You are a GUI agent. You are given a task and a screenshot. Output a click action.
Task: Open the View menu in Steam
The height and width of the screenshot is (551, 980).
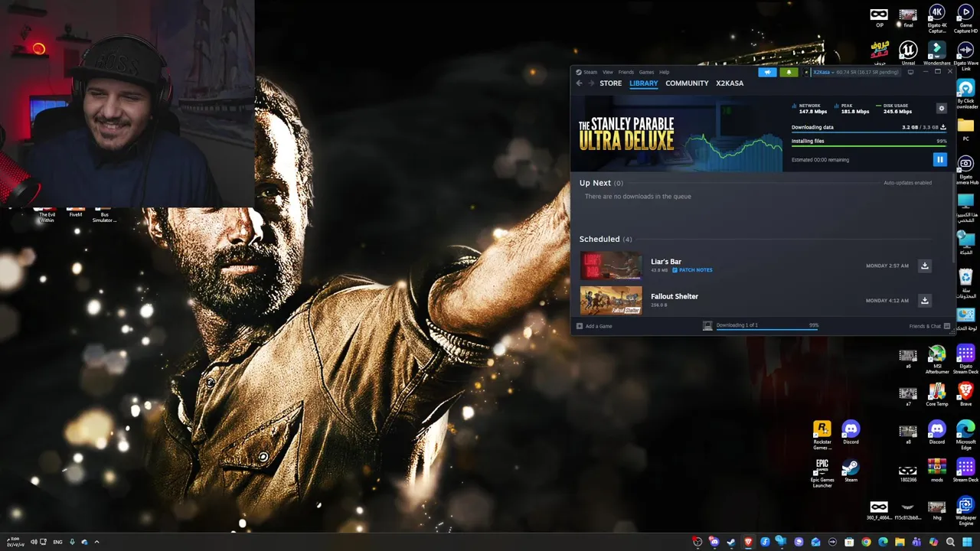click(x=607, y=72)
